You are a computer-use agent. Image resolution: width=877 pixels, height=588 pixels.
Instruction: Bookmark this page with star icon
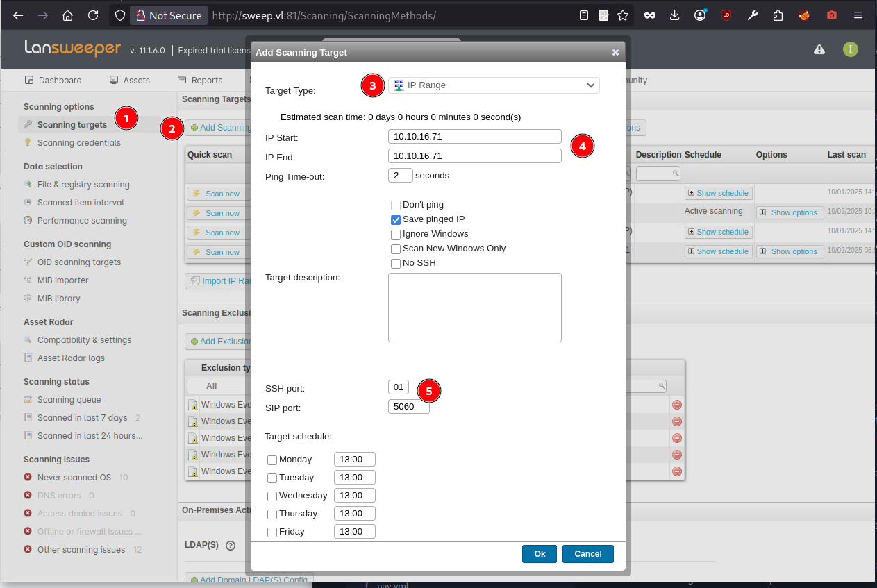[x=623, y=15]
